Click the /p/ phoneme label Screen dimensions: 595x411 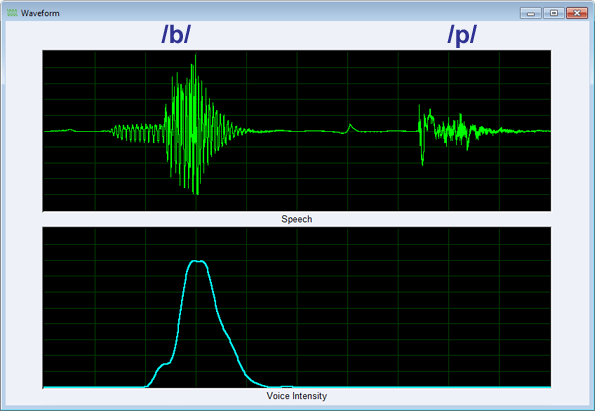462,35
